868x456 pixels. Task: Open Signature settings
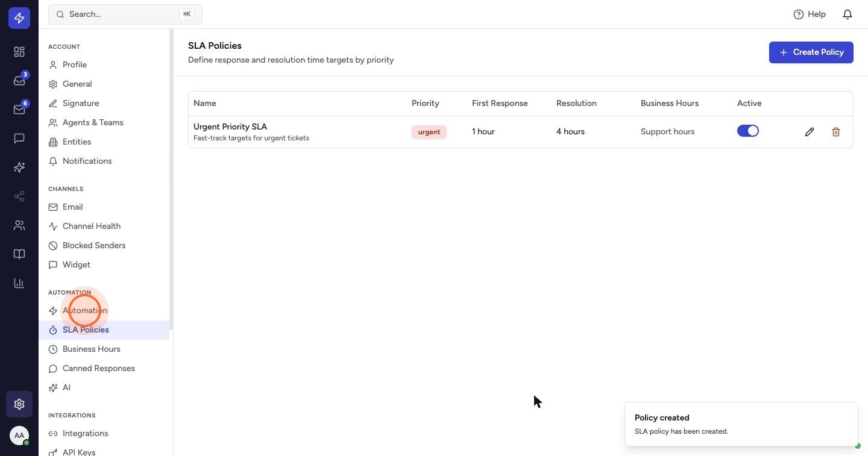104,104
